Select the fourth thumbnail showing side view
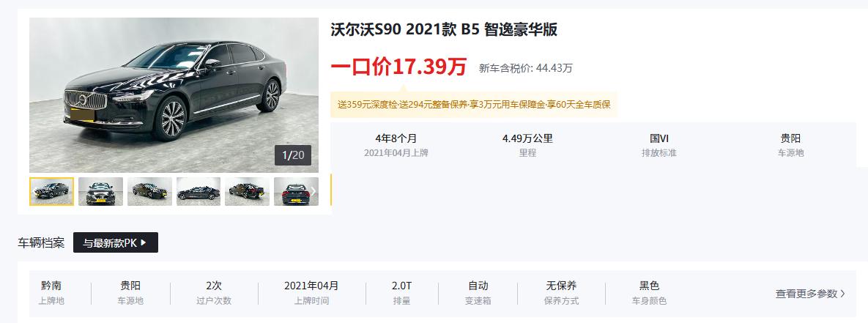This screenshot has width=868, height=323. pos(199,191)
